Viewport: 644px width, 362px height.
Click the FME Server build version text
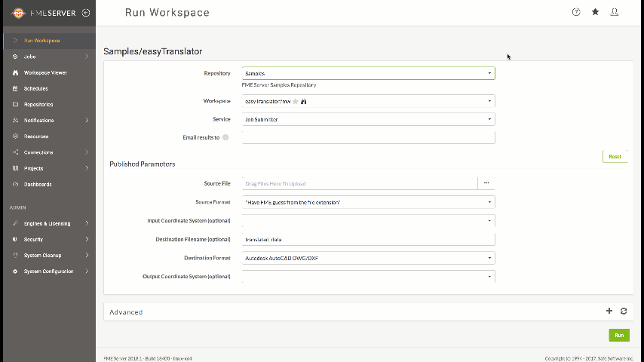pos(148,359)
